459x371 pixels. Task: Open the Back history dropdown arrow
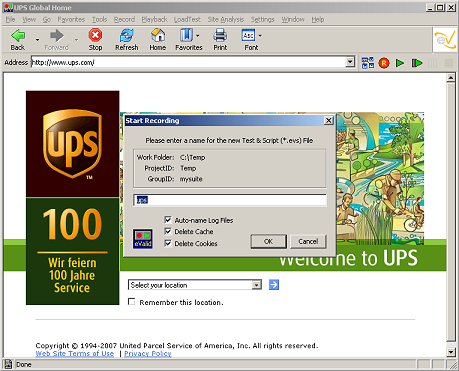coord(37,40)
